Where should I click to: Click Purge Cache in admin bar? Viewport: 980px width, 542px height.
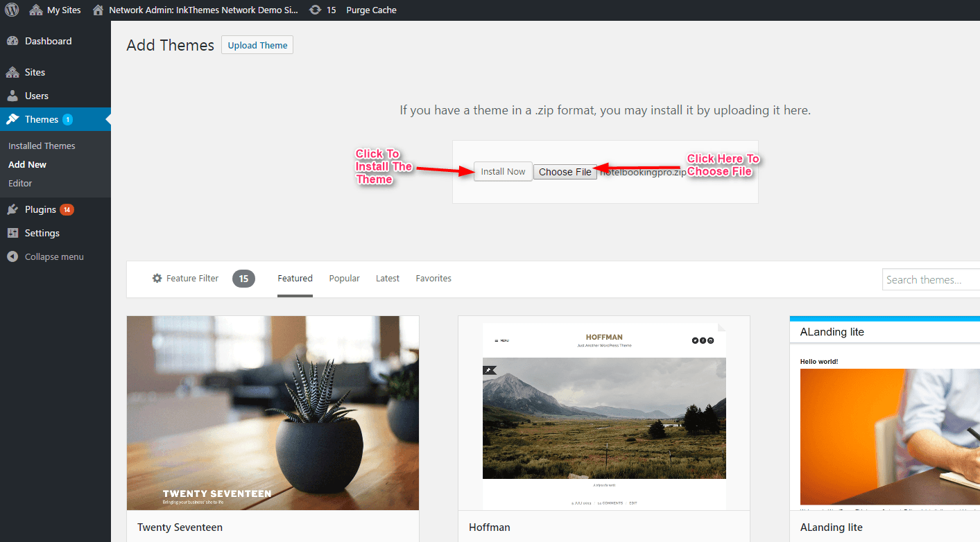click(x=371, y=10)
